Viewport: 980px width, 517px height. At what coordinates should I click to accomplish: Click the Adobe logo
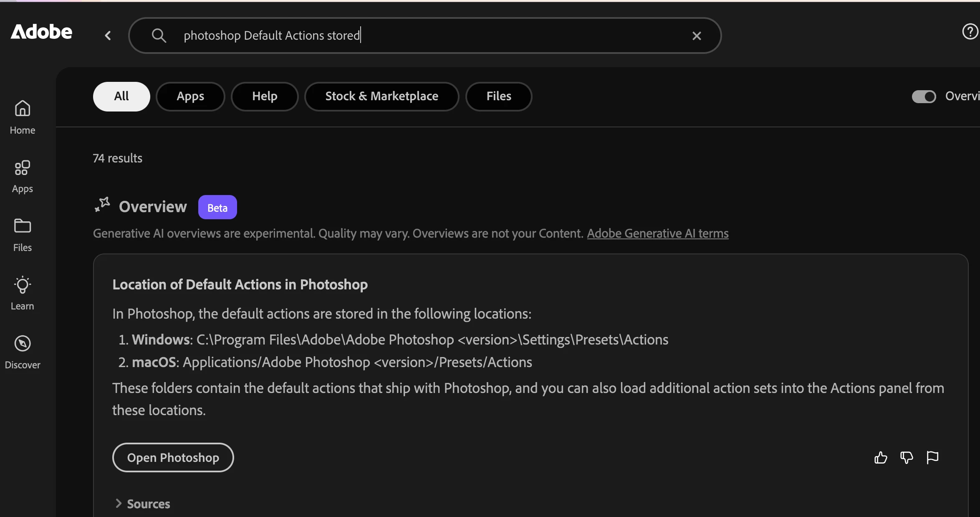pyautogui.click(x=41, y=32)
